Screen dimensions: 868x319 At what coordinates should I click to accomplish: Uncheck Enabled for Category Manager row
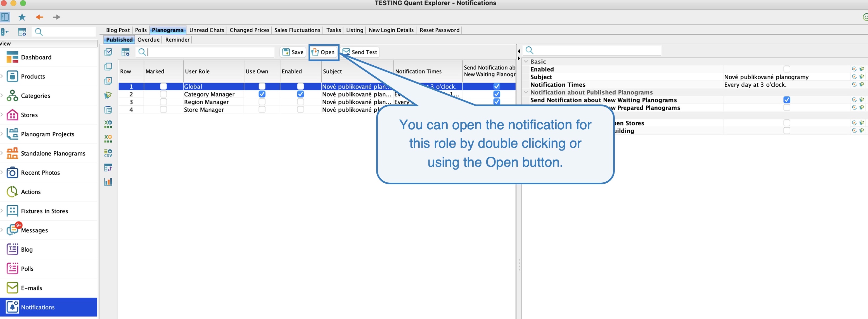[x=300, y=94]
